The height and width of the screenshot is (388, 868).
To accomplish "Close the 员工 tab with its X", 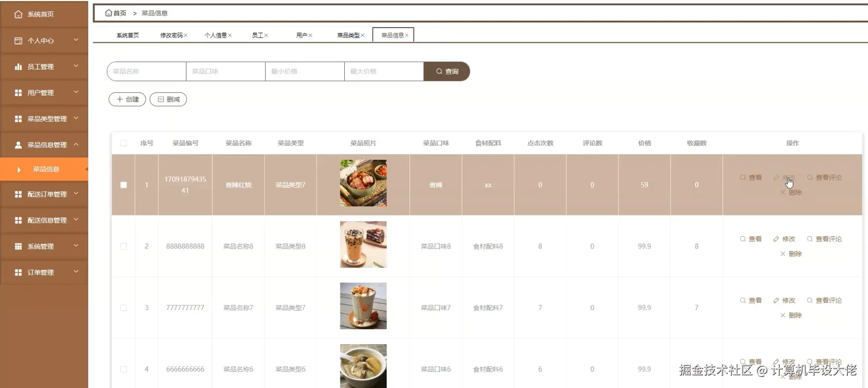I will (x=266, y=35).
